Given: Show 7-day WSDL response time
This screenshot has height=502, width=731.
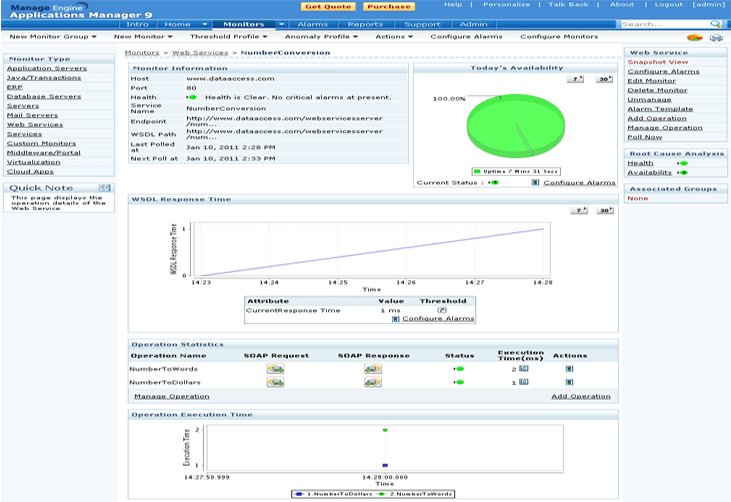Looking at the screenshot, I should click(579, 211).
